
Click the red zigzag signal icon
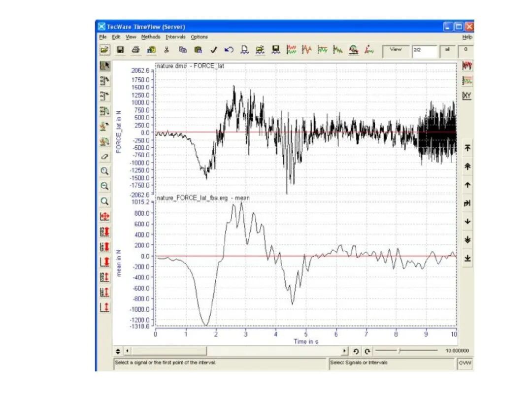point(307,50)
